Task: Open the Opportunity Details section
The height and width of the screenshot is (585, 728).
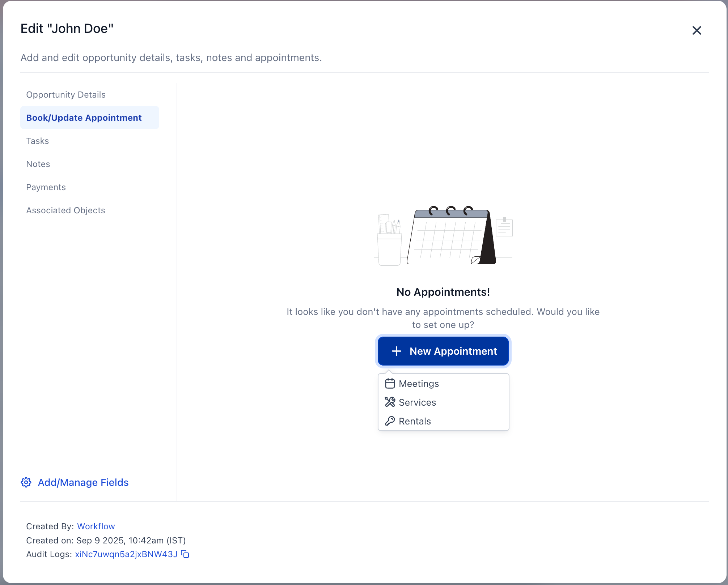Action: tap(65, 94)
